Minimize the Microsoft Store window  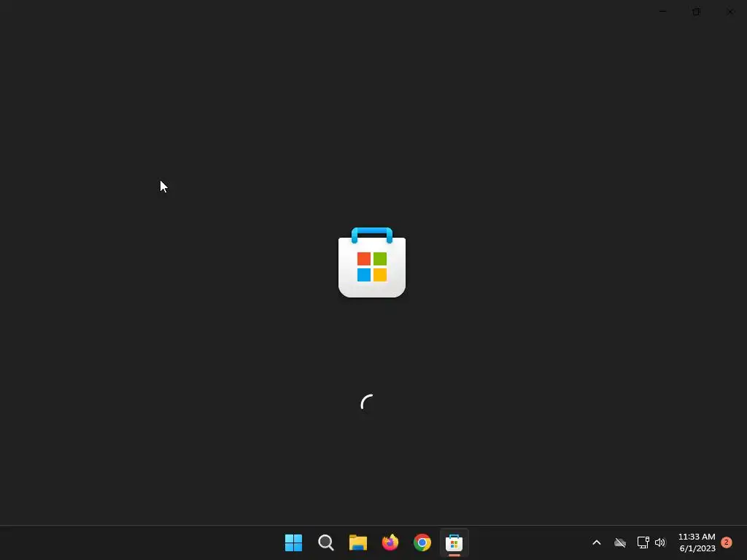tap(662, 12)
